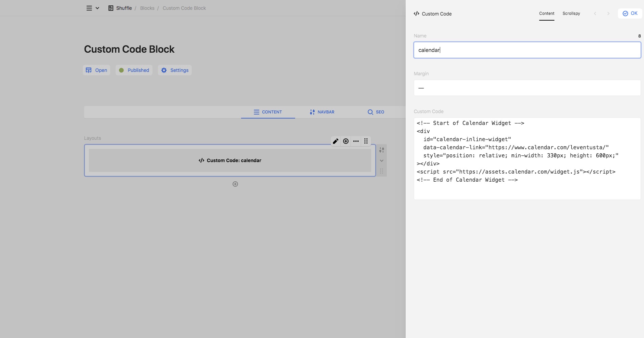Add a new layout with plus below block
Viewport: 644px width, 338px height.
tap(235, 184)
